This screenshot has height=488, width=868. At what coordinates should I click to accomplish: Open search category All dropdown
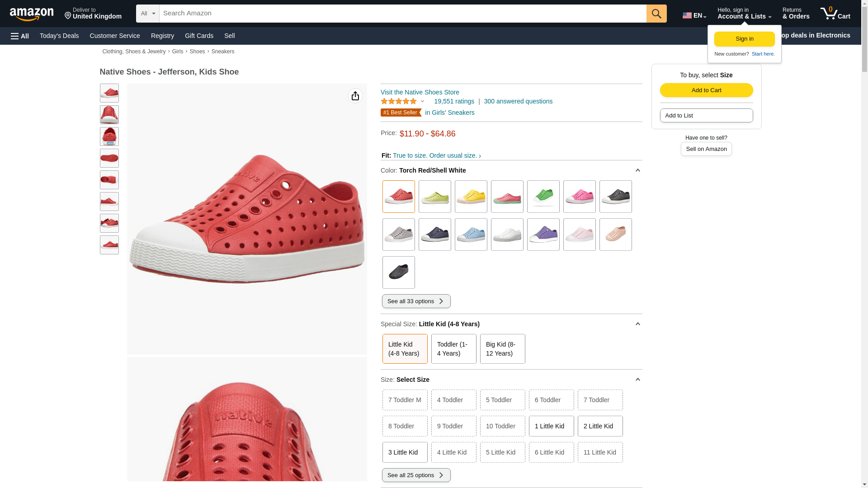(147, 14)
